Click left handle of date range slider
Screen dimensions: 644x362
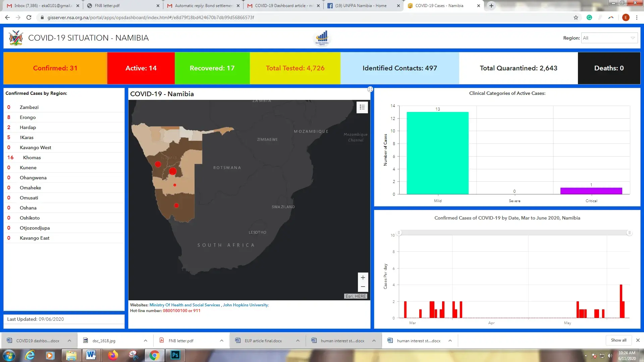coord(399,233)
